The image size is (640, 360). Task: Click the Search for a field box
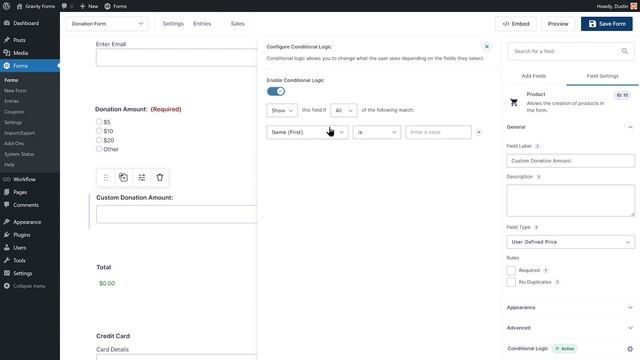point(571,51)
